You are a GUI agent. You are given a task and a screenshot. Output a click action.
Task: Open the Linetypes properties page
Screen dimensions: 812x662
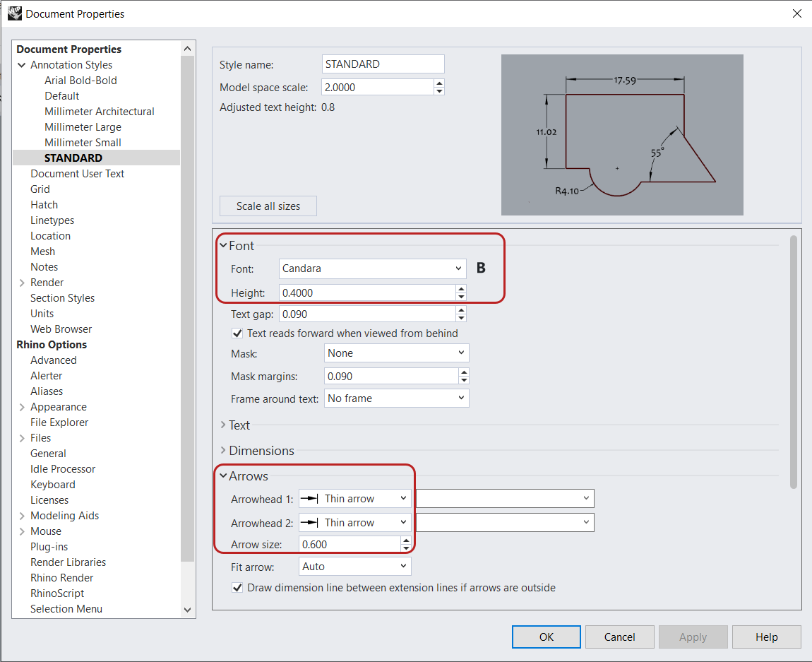52,220
